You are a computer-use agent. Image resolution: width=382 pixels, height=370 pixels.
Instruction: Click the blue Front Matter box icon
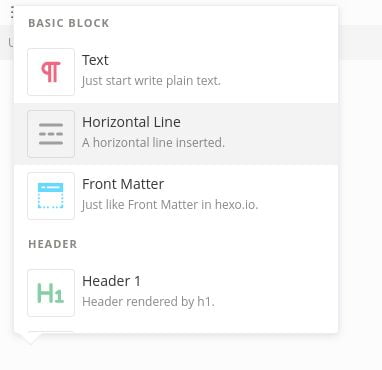click(x=51, y=196)
